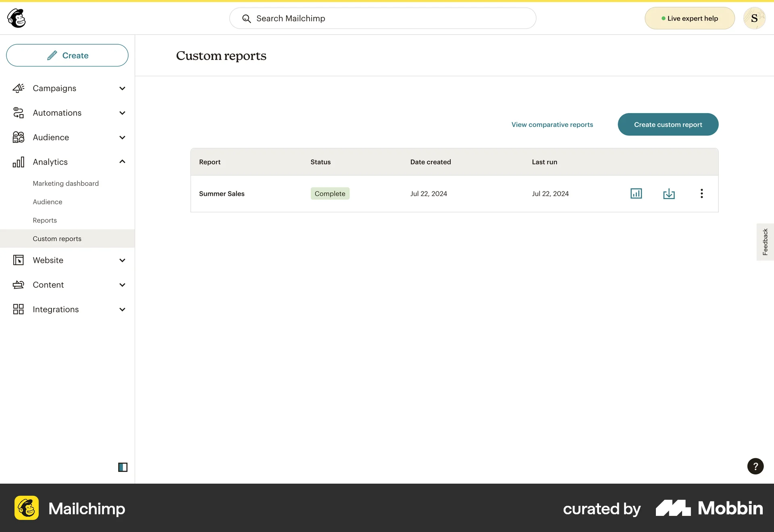Click the pencil Create icon in sidebar
Viewport: 774px width, 532px height.
tap(52, 55)
